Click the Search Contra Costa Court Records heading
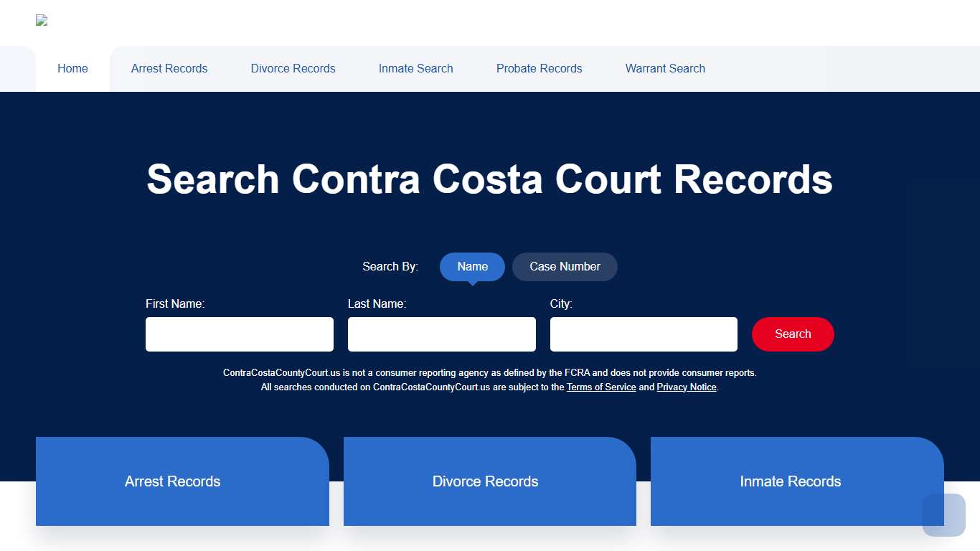Screen dimensions: 980x551 [x=489, y=179]
